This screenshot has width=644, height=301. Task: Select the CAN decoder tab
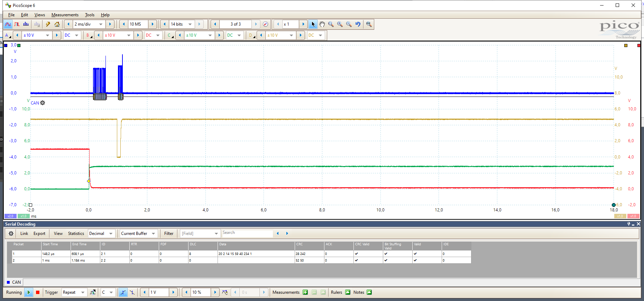pyautogui.click(x=14, y=282)
